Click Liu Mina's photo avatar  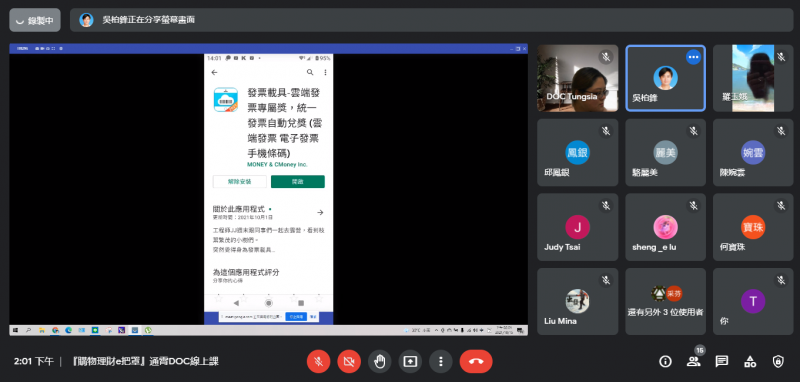click(x=578, y=301)
